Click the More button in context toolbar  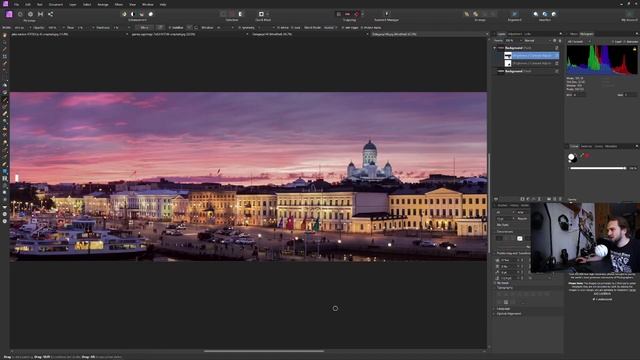pos(144,28)
